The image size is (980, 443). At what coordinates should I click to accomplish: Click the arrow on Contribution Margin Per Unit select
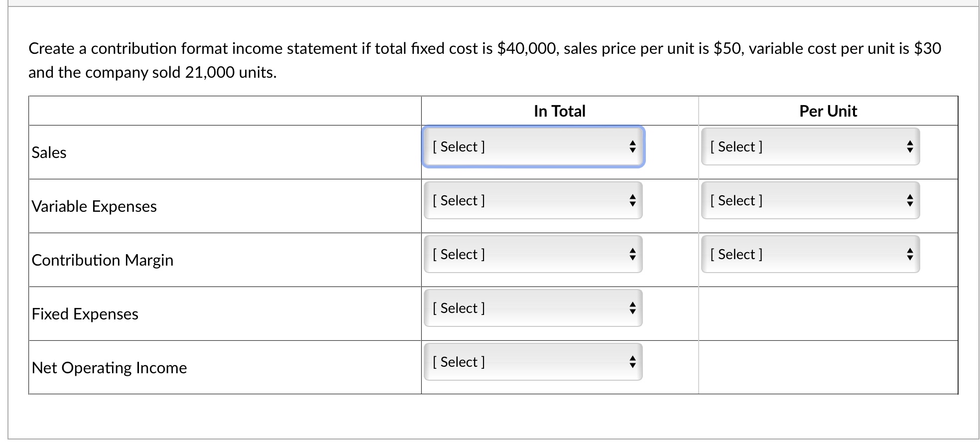click(x=909, y=254)
